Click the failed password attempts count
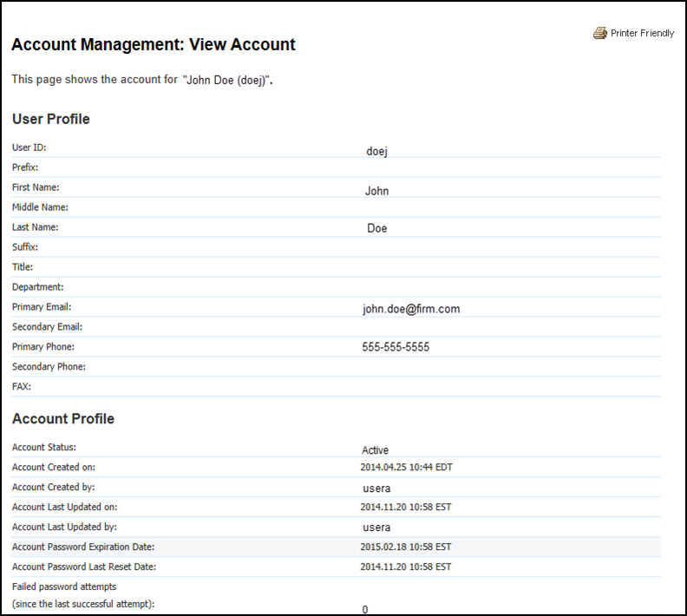The height and width of the screenshot is (616, 687). click(365, 609)
